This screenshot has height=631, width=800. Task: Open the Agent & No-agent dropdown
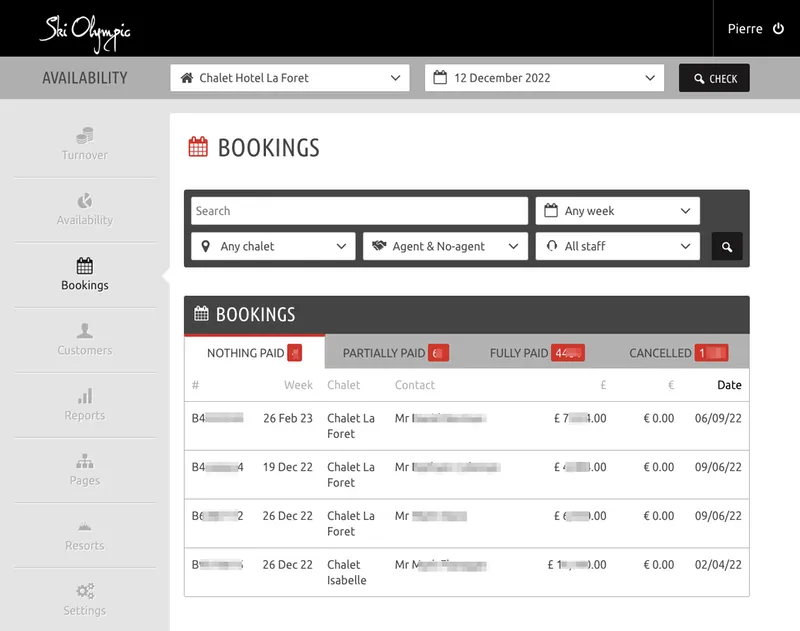pyautogui.click(x=445, y=246)
